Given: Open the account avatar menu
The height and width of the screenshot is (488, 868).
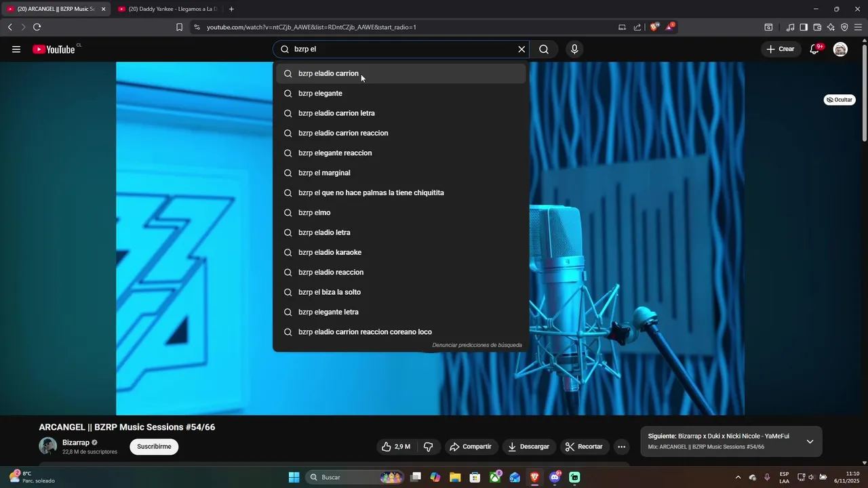Looking at the screenshot, I should [840, 49].
